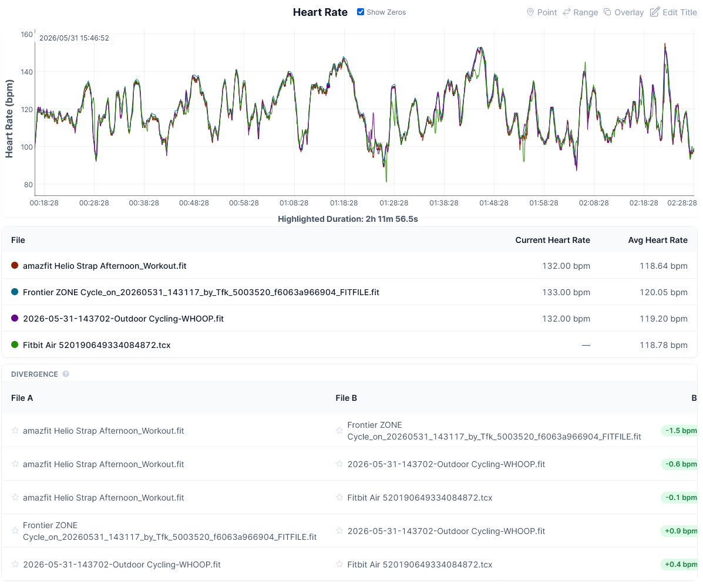703x588 pixels.
Task: Click the -0.1 bpm divergence badge
Action: 680,498
